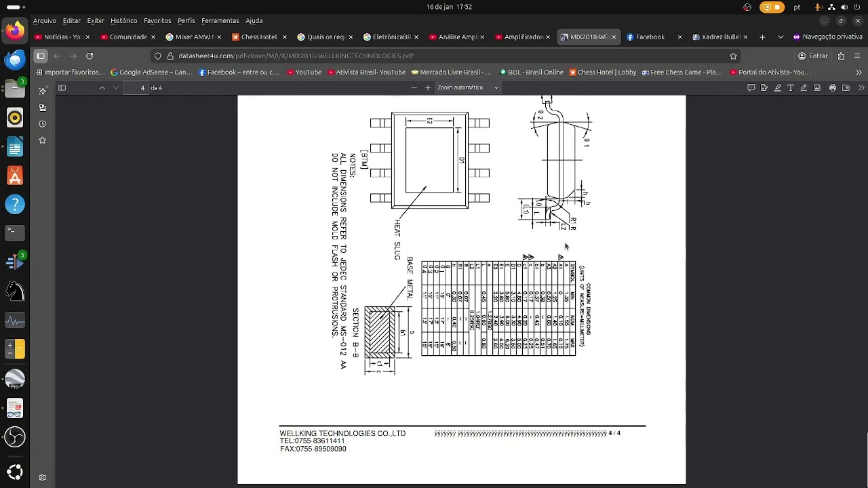This screenshot has height=488, width=868.
Task: Open the Ajuda menu
Action: point(254,20)
